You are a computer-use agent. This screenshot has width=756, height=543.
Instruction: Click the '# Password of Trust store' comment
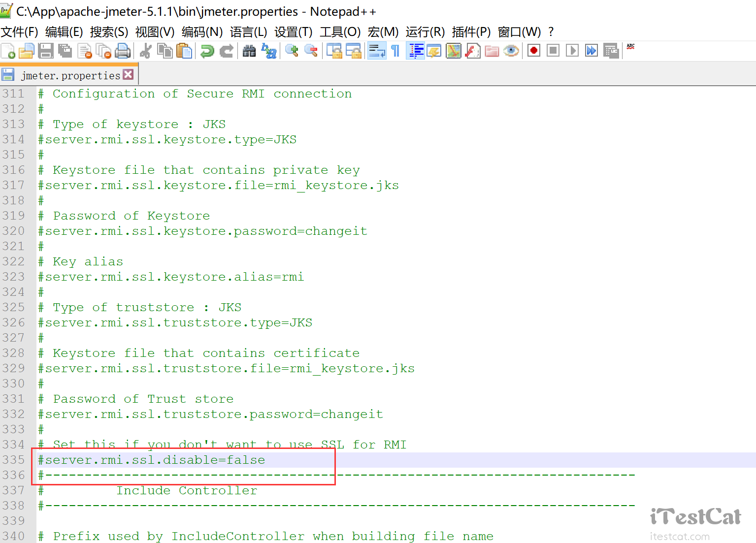click(x=136, y=399)
